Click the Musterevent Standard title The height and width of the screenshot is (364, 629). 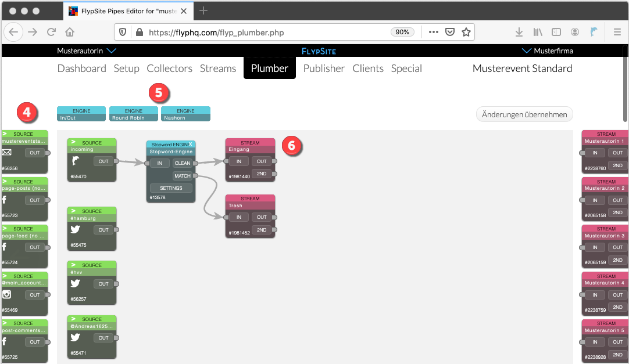[522, 69]
